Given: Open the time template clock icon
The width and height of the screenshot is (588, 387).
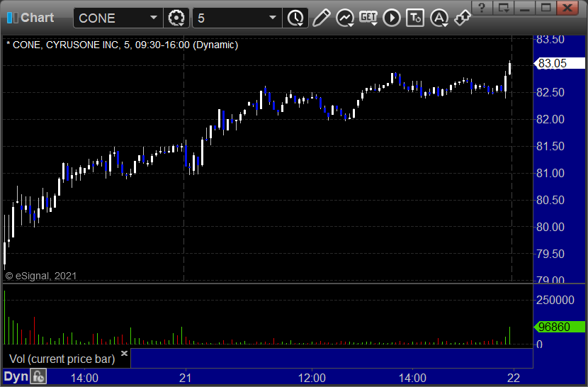Looking at the screenshot, I should point(296,18).
